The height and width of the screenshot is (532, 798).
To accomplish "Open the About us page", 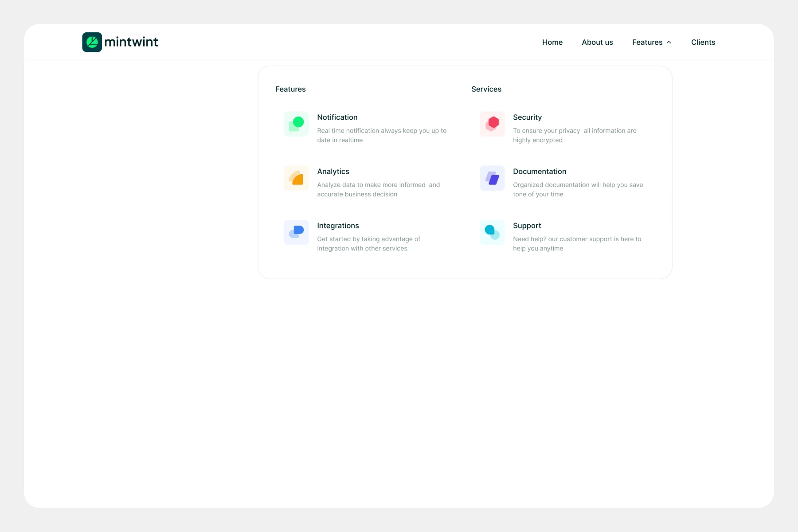I will coord(597,42).
